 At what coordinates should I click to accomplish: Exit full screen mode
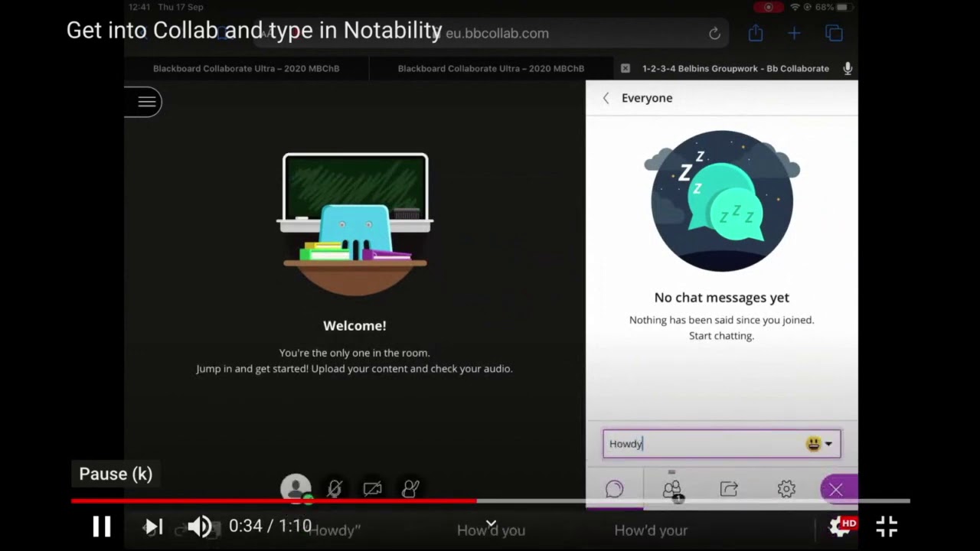pos(887,527)
